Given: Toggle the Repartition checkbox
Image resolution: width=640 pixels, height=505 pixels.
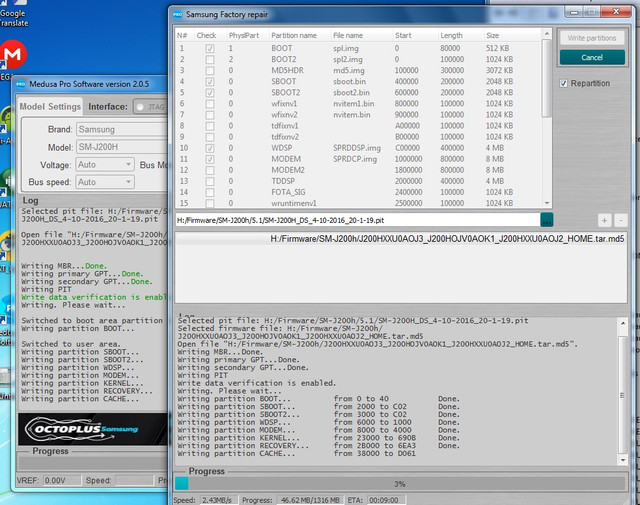Looking at the screenshot, I should coord(564,84).
